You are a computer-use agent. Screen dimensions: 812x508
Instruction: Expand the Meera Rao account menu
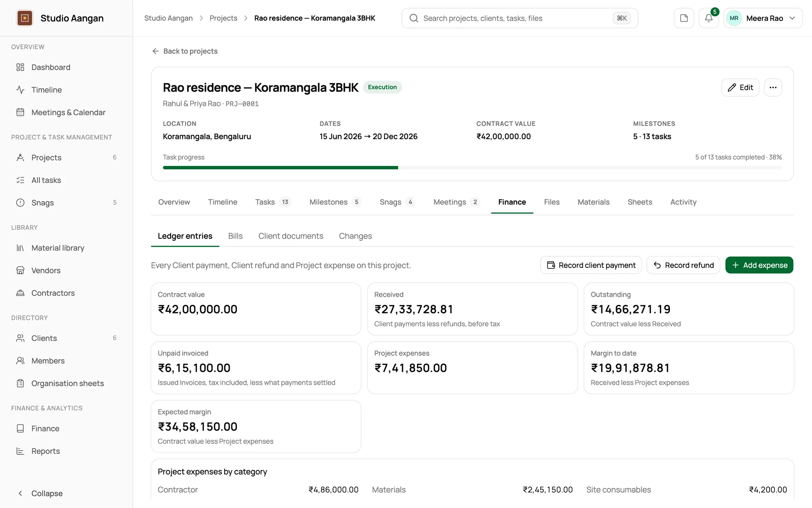[x=763, y=18]
